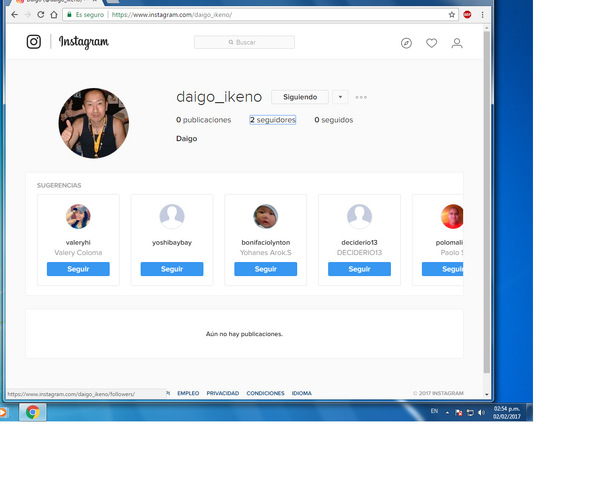Open the yoshibaybay username link
This screenshot has width=600, height=480.
click(x=172, y=242)
